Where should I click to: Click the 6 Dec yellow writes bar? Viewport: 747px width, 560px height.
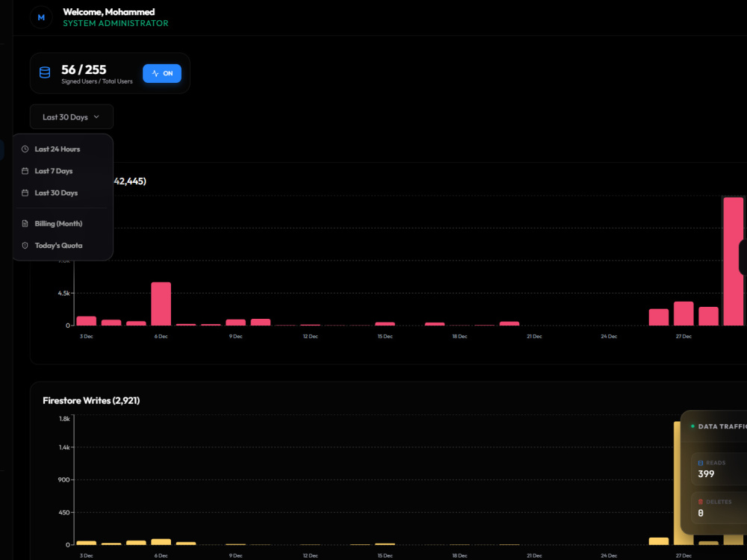tap(161, 542)
